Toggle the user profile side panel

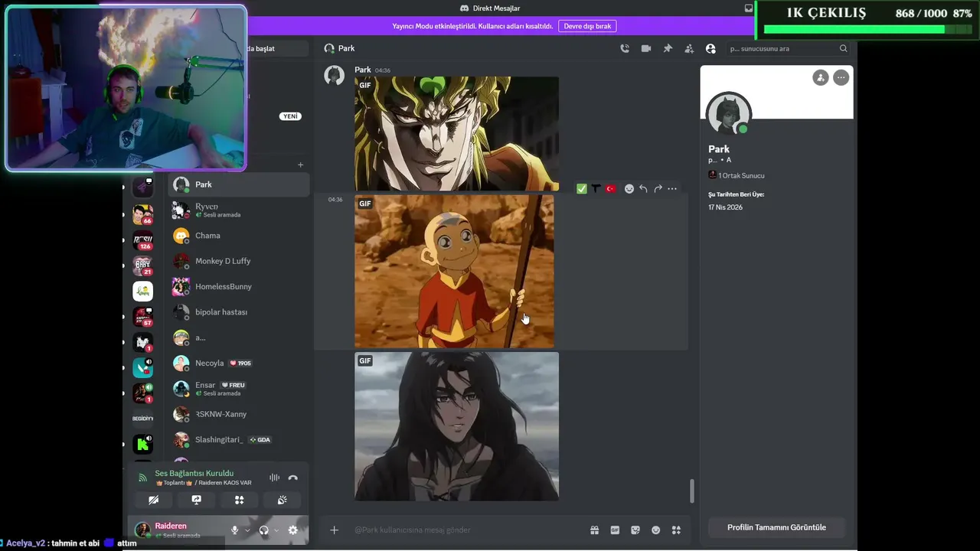(x=710, y=48)
